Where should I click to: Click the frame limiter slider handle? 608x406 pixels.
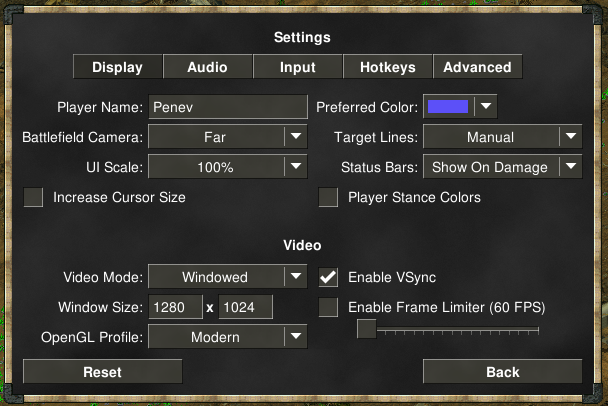367,329
